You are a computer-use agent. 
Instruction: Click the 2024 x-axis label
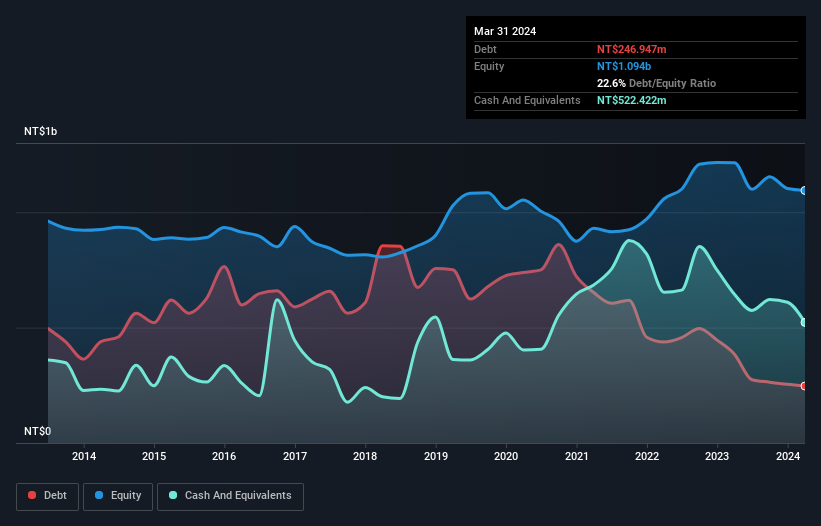point(788,456)
